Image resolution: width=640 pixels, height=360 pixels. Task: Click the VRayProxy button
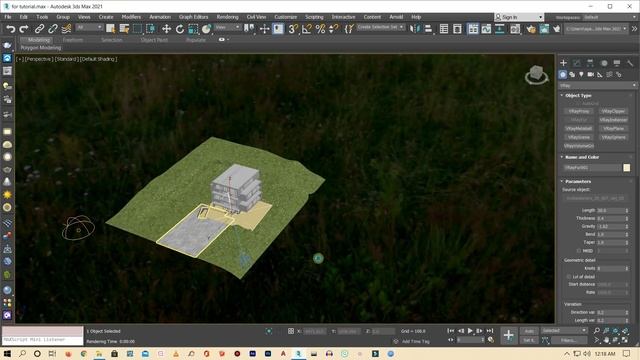click(579, 111)
